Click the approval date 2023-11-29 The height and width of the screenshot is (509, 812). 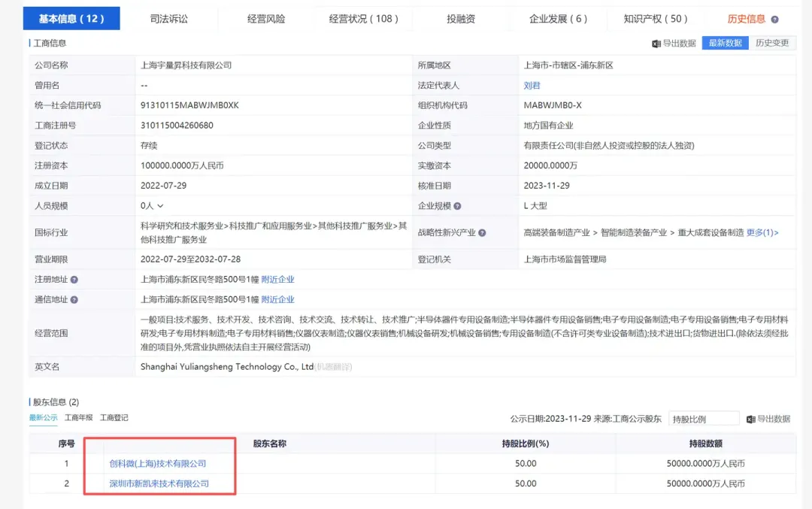point(547,186)
